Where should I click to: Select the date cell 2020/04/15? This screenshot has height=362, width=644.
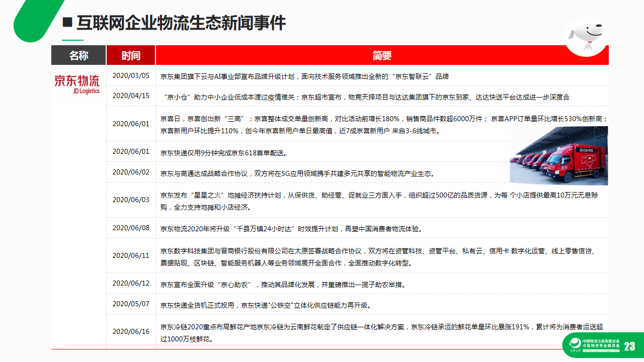coord(131,96)
